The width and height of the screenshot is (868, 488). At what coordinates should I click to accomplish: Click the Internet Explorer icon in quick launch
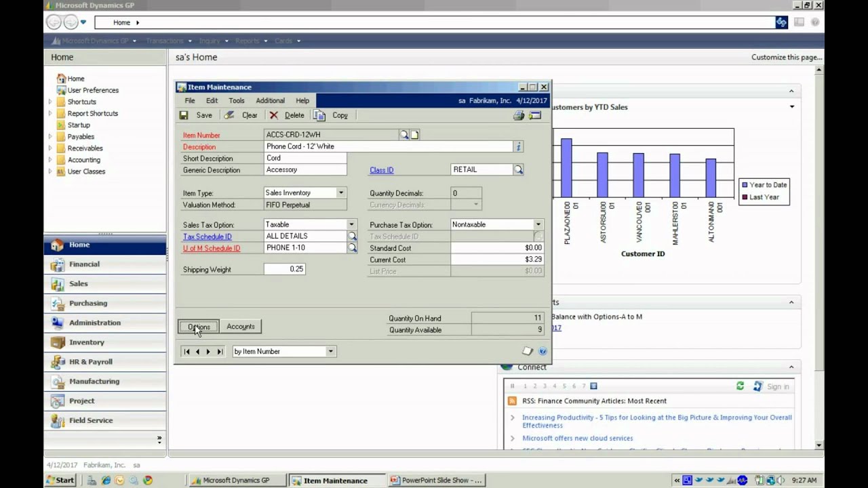click(x=106, y=480)
